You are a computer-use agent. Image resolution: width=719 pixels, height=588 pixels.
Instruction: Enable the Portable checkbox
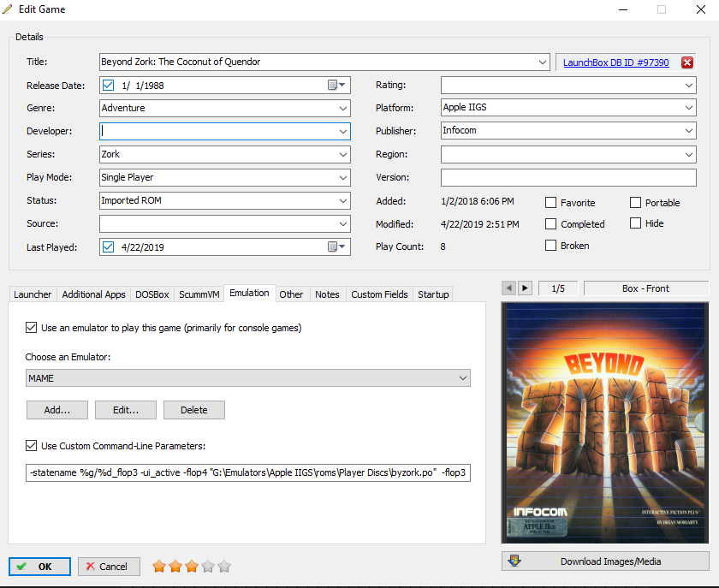635,202
